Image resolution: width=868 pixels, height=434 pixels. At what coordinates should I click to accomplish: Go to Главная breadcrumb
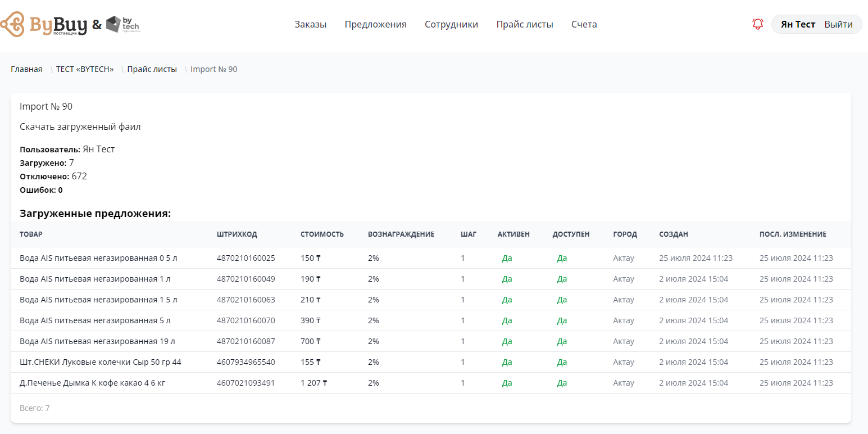click(26, 69)
